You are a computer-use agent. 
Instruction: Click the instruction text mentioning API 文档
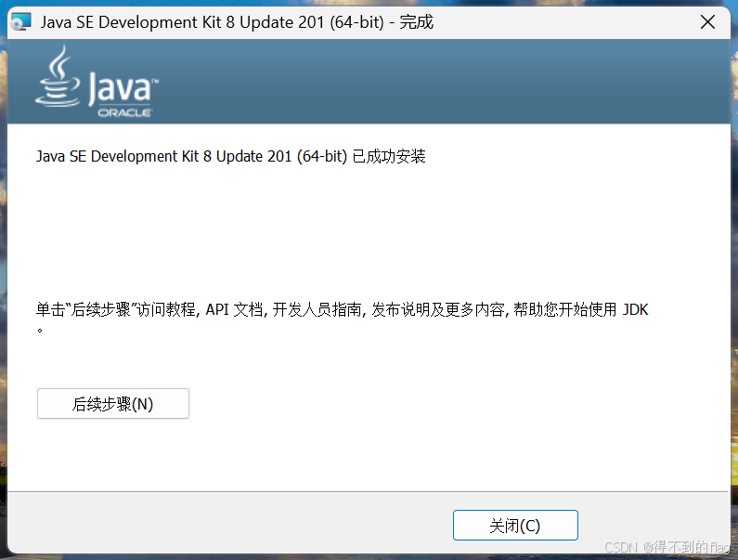click(x=343, y=316)
